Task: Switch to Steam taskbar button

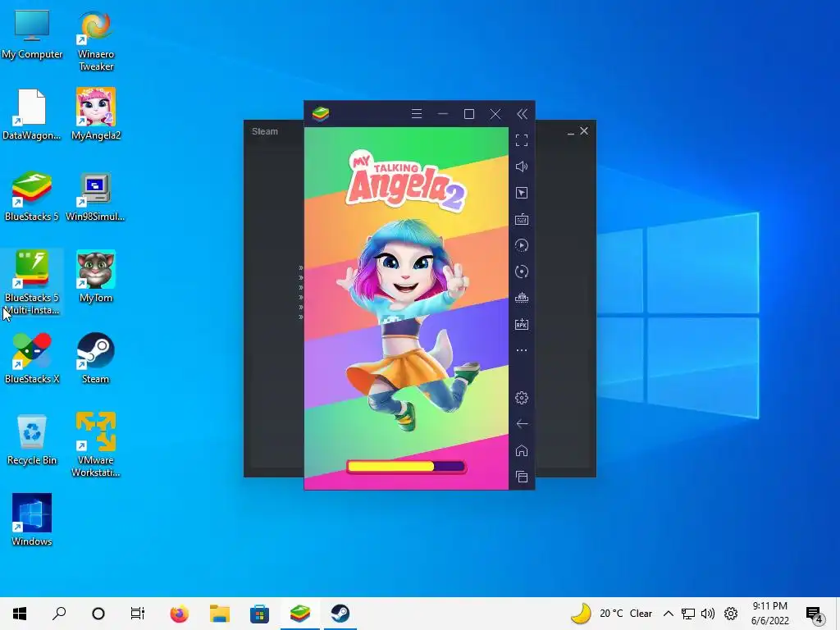Action: (340, 614)
